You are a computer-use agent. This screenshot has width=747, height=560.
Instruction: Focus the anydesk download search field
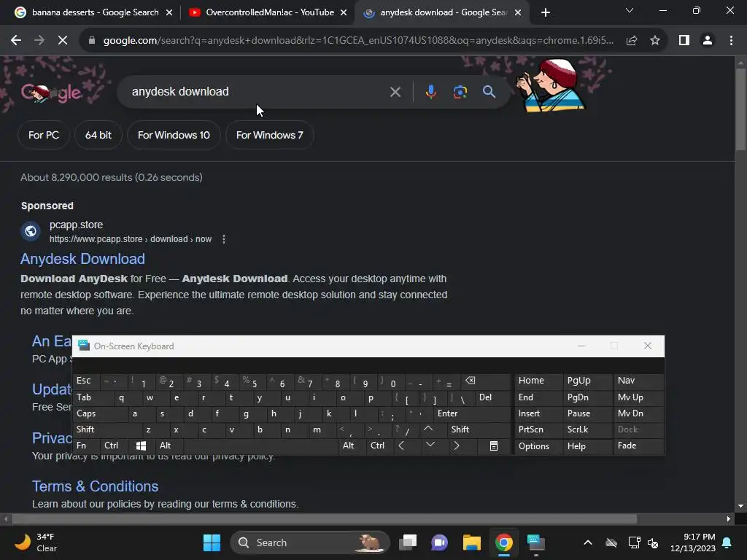click(258, 92)
